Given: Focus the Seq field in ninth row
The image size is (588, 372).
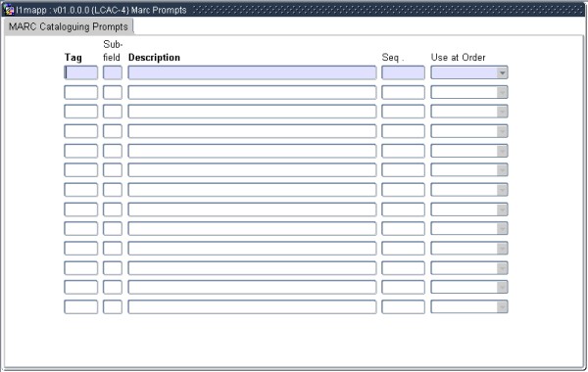Looking at the screenshot, I should [x=403, y=228].
